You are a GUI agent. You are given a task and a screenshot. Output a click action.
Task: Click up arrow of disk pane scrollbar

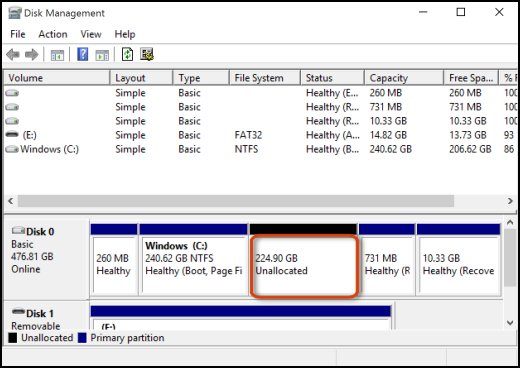click(x=510, y=222)
